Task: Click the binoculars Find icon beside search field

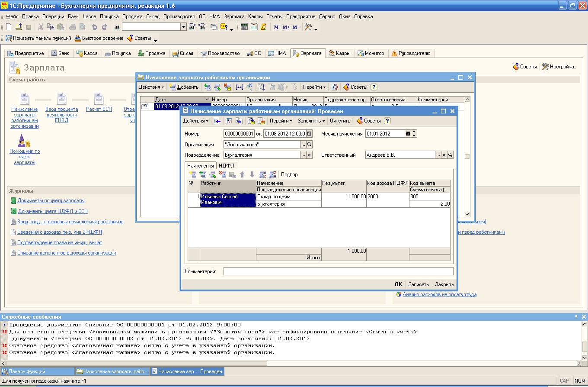Action: [x=116, y=27]
